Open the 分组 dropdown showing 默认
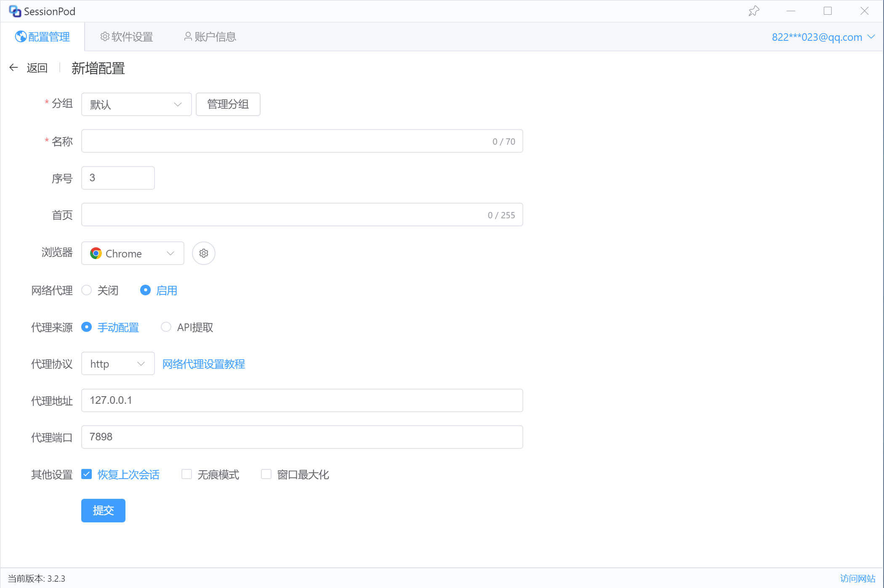The width and height of the screenshot is (884, 588). [x=136, y=104]
